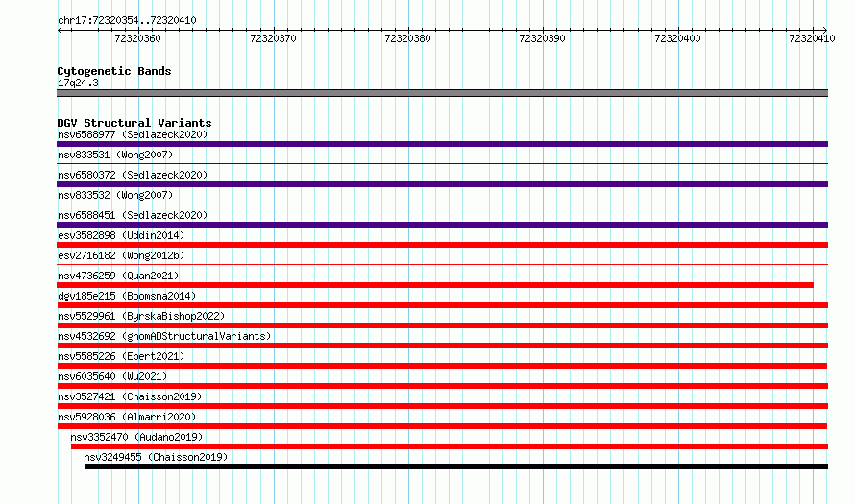Click the red bar under dgv185e215
855x504 pixels.
(x=442, y=305)
